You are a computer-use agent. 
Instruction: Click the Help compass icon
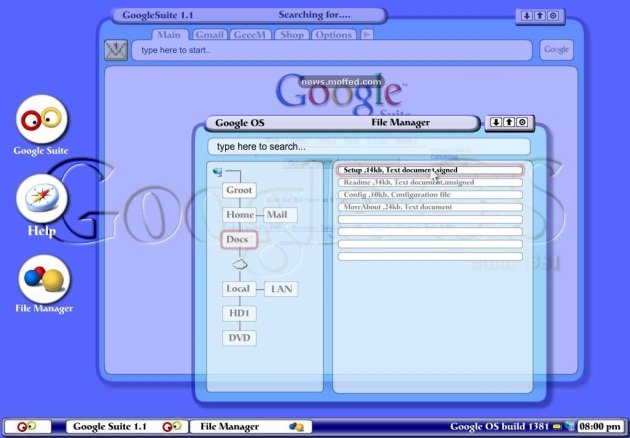point(41,199)
